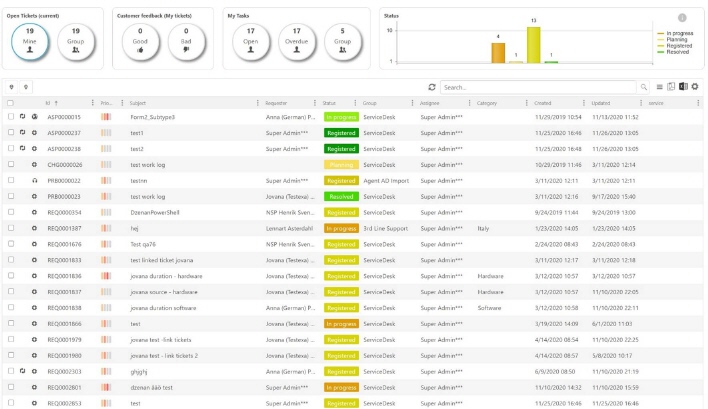Toggle Resolved legend entry

(x=673, y=52)
